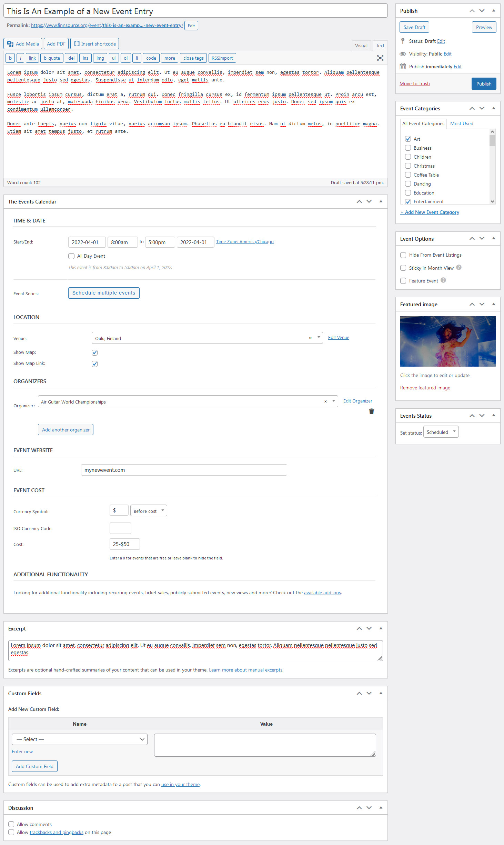Click help icon beside Feature Event
This screenshot has width=504, height=845.
pyautogui.click(x=443, y=280)
